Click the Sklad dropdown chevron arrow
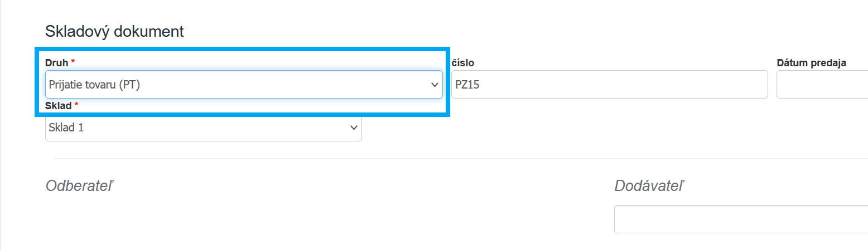The height and width of the screenshot is (250, 868). tap(353, 128)
